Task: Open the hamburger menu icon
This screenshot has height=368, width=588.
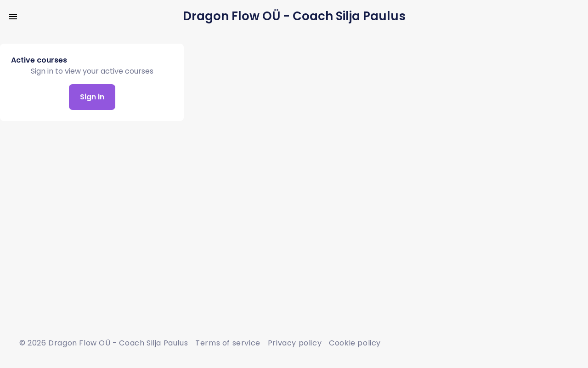Action: point(13,17)
